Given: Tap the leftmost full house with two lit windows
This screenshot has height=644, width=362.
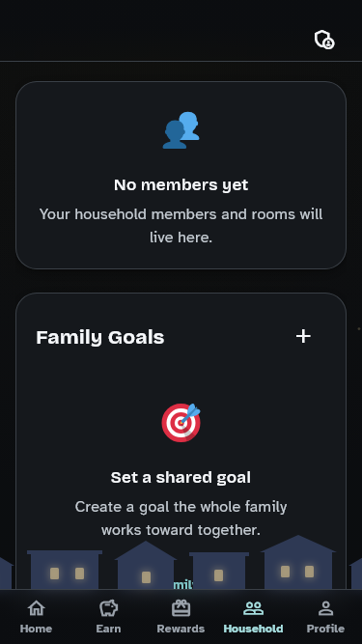Looking at the screenshot, I should point(65,570).
